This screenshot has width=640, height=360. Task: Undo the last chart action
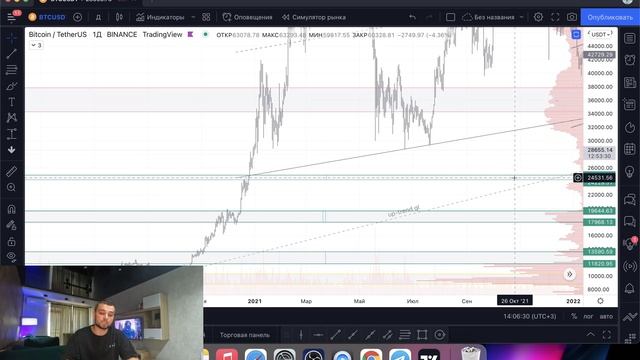click(412, 17)
